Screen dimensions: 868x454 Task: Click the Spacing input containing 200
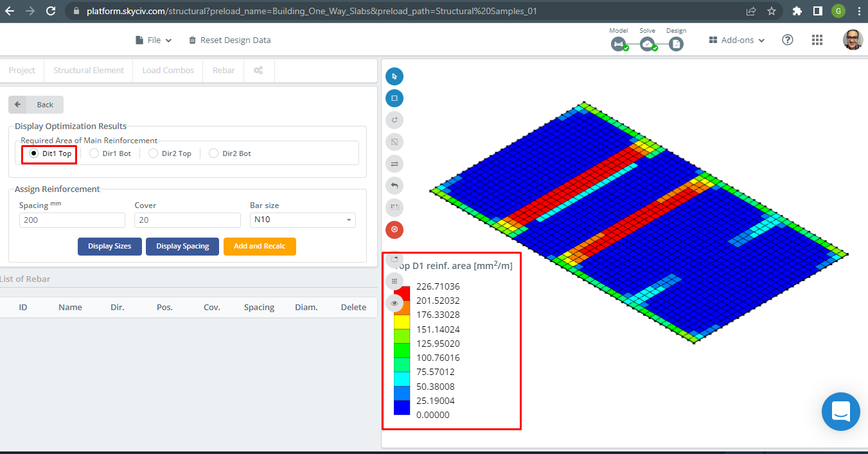click(x=72, y=220)
